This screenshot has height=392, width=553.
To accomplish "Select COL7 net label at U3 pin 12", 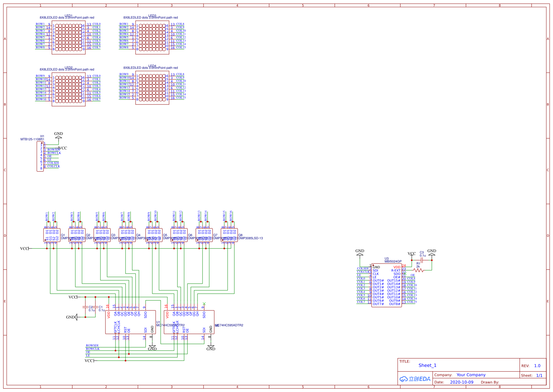I will pyautogui.click(x=361, y=302).
